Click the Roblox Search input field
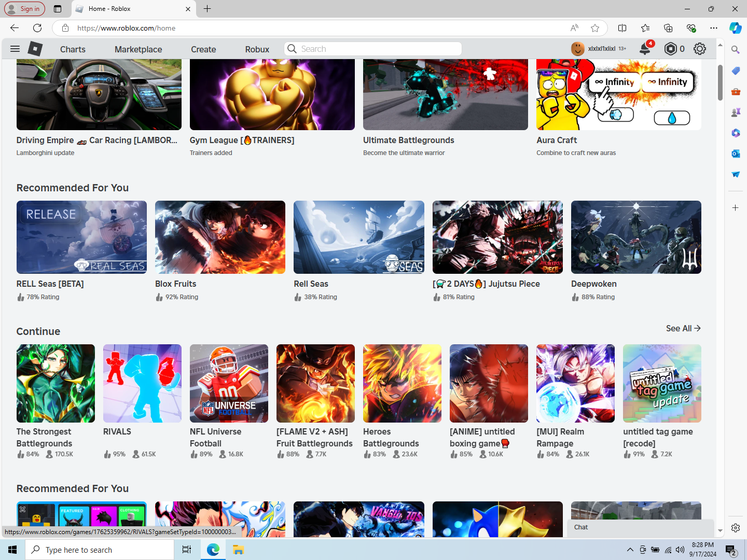Viewport: 747px width, 560px height. click(x=373, y=49)
